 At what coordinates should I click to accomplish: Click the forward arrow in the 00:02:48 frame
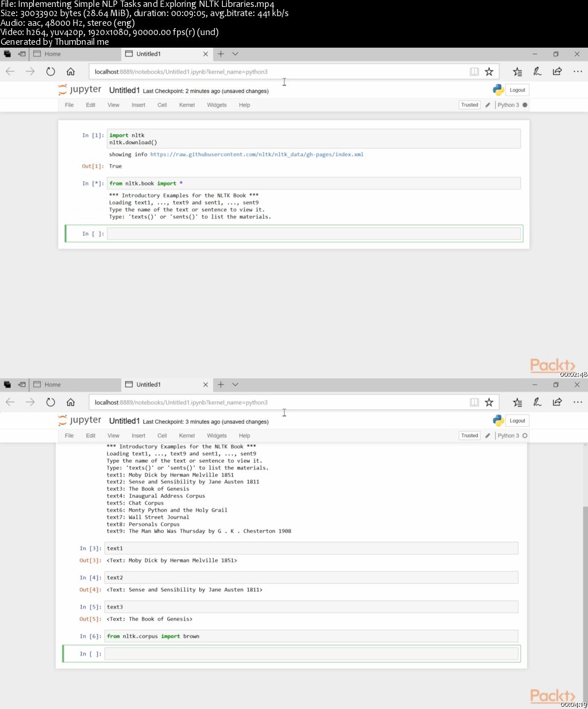[30, 72]
